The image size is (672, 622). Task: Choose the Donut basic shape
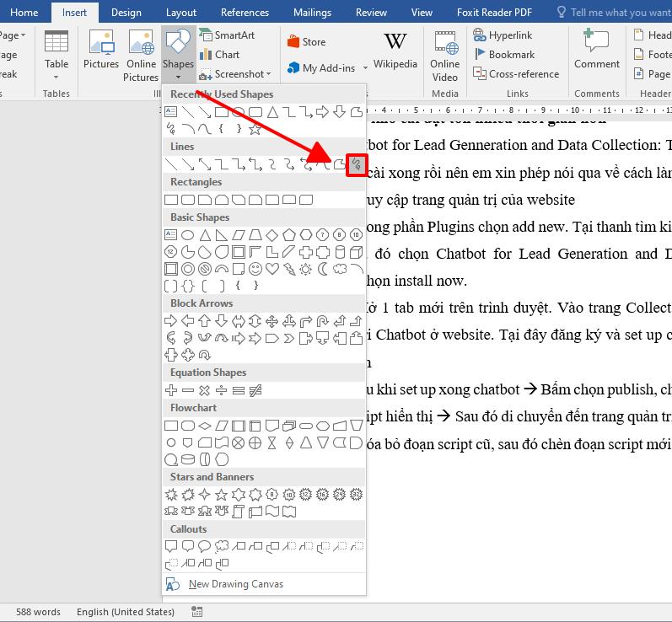(188, 269)
